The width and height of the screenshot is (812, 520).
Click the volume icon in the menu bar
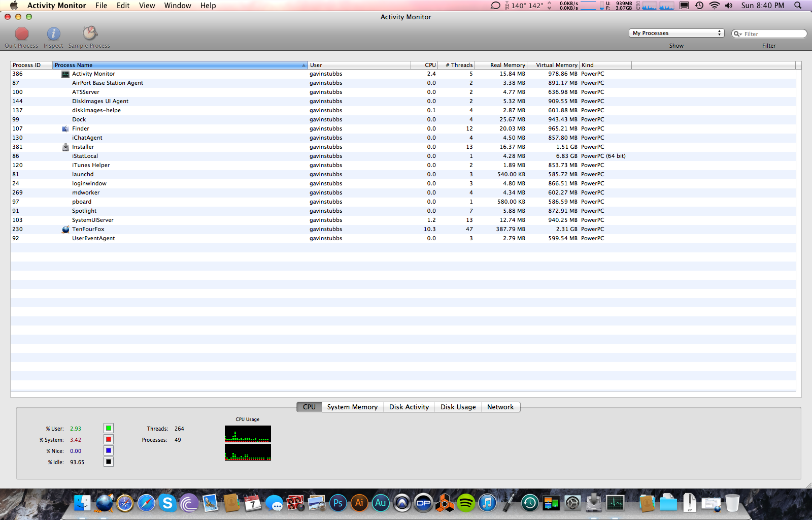(729, 6)
